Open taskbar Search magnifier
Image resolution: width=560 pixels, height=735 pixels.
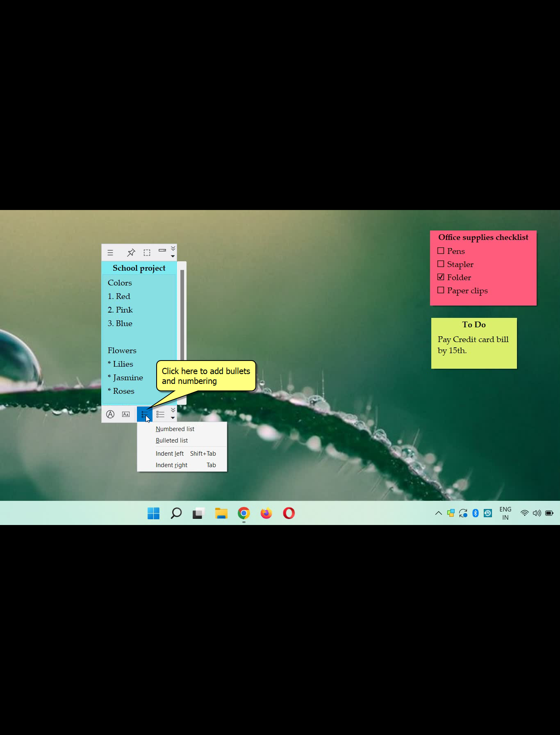[176, 513]
